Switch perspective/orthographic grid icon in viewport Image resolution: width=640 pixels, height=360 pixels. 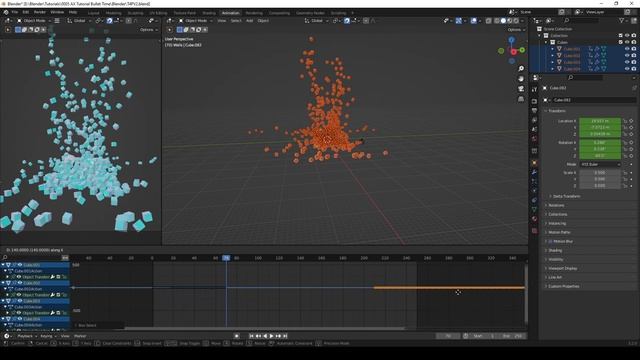tap(521, 99)
